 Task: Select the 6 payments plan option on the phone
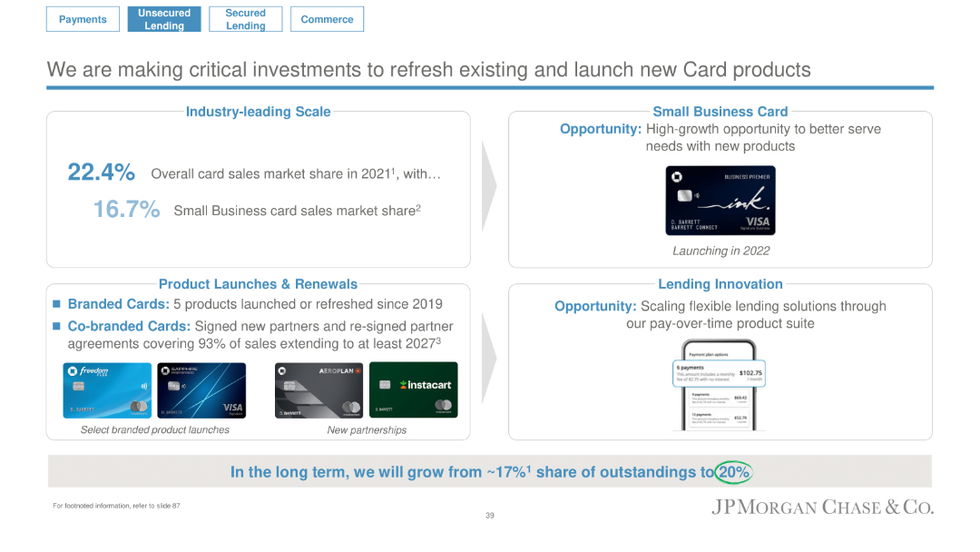pos(719,372)
